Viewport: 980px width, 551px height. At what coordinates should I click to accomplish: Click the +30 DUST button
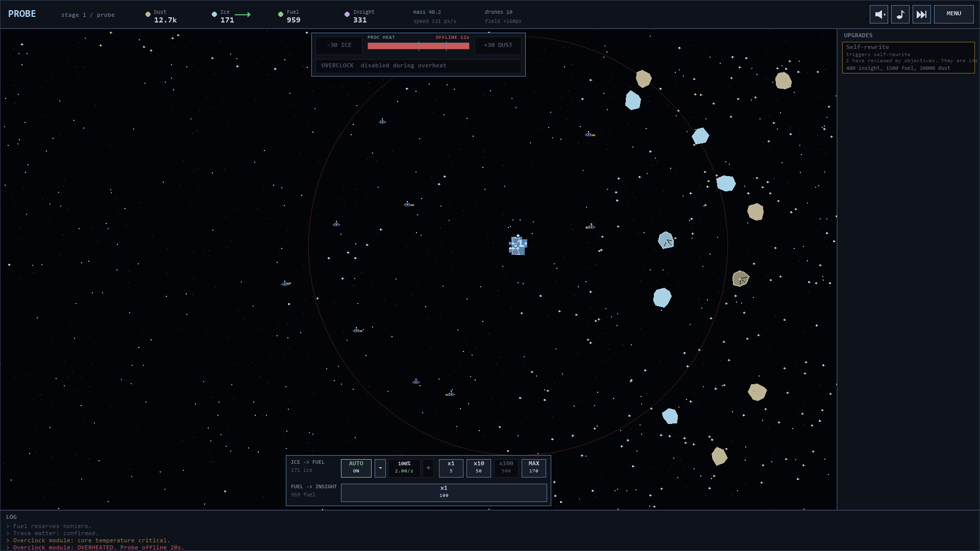(498, 45)
